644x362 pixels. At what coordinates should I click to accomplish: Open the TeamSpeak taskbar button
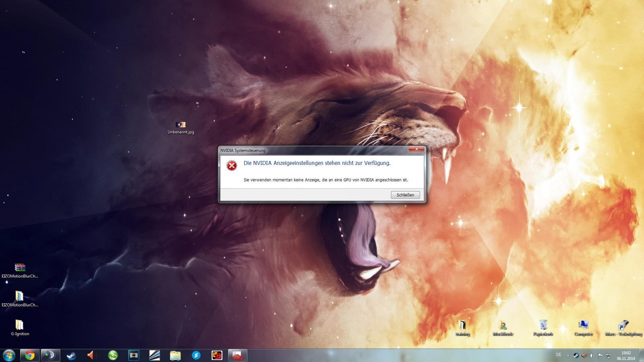50,355
